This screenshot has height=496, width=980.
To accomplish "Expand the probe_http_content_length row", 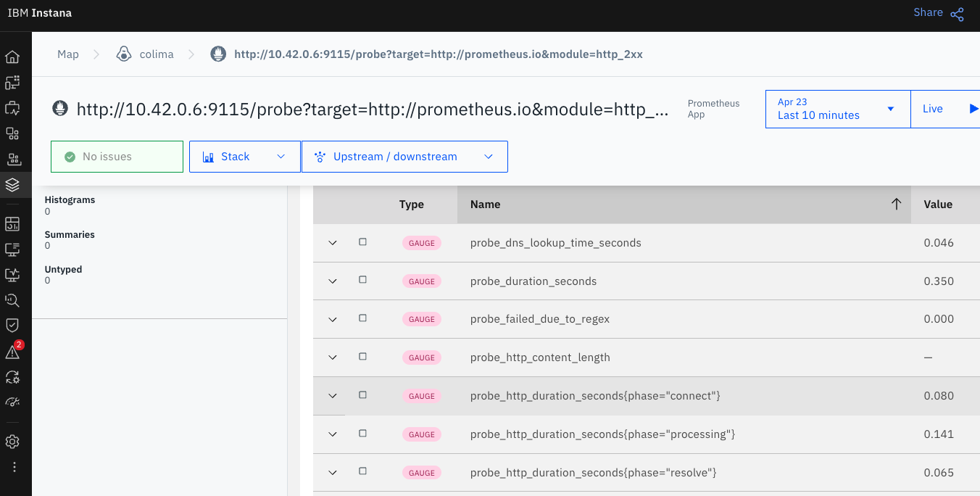I will click(333, 357).
